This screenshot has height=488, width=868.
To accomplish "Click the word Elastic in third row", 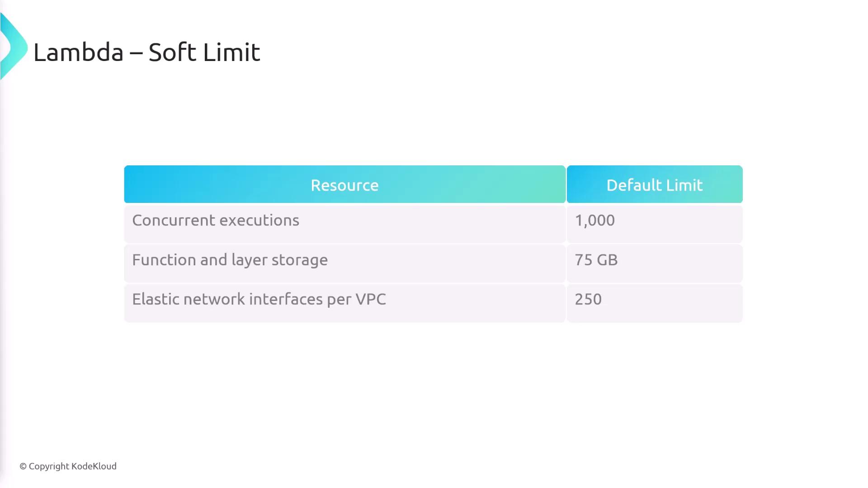I will pos(155,299).
